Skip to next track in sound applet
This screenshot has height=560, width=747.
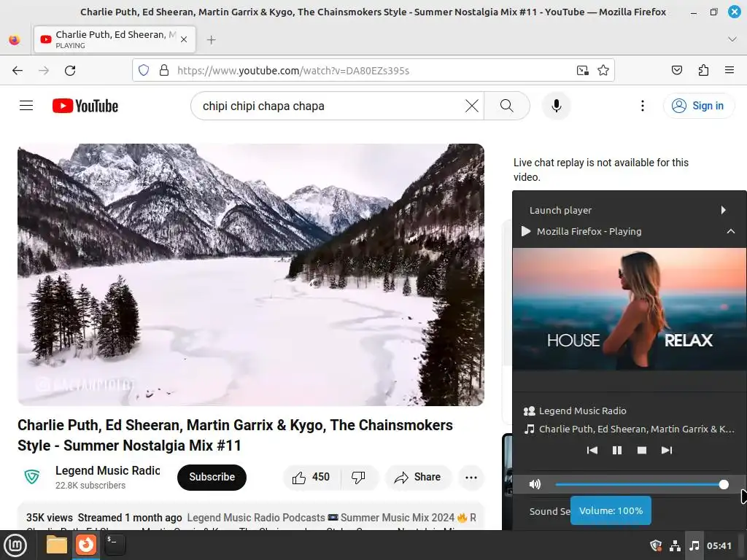[667, 450]
